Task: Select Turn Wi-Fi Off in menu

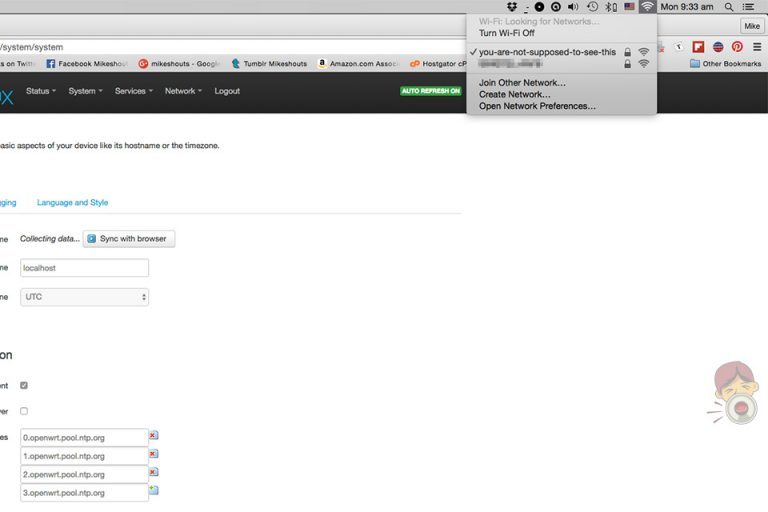Action: click(x=506, y=33)
